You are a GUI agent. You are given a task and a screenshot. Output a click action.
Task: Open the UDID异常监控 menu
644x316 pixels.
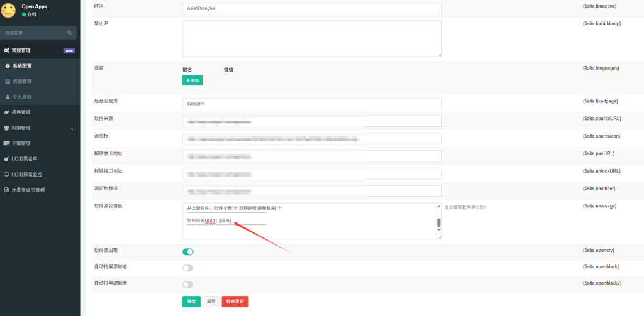click(40, 175)
